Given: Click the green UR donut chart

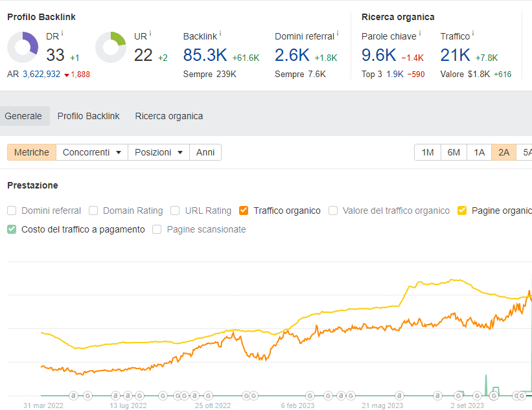Looking at the screenshot, I should [x=111, y=47].
